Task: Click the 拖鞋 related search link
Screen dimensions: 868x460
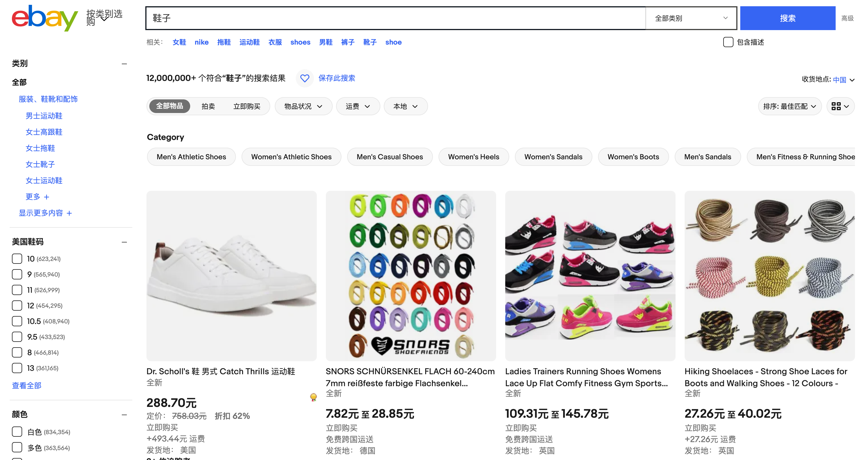Action: pyautogui.click(x=224, y=42)
